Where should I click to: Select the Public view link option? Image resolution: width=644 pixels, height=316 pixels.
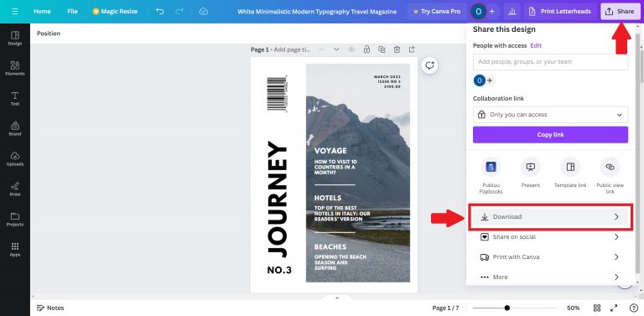point(610,176)
